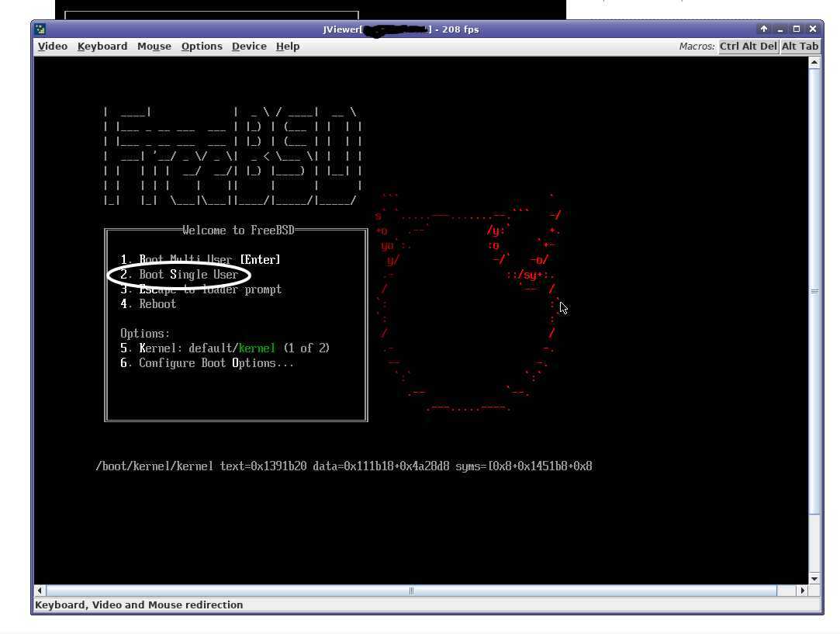
Task: Minimize the JViewer window
Action: (780, 29)
